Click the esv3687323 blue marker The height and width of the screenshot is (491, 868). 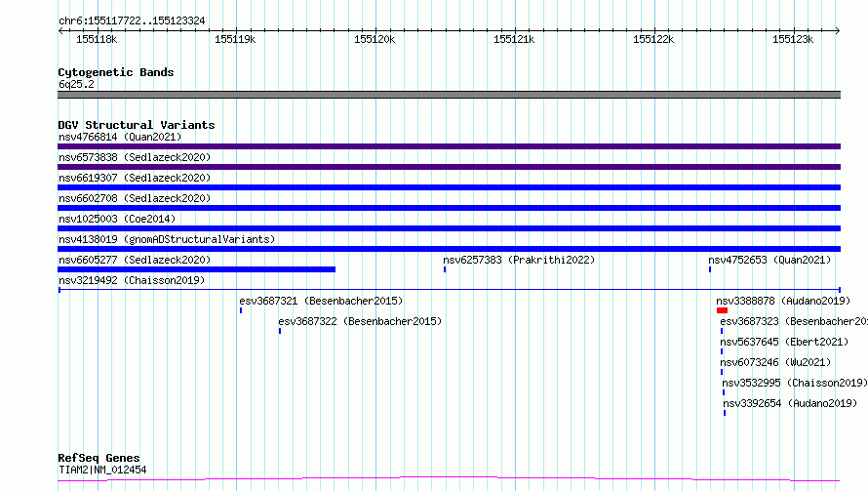point(722,331)
